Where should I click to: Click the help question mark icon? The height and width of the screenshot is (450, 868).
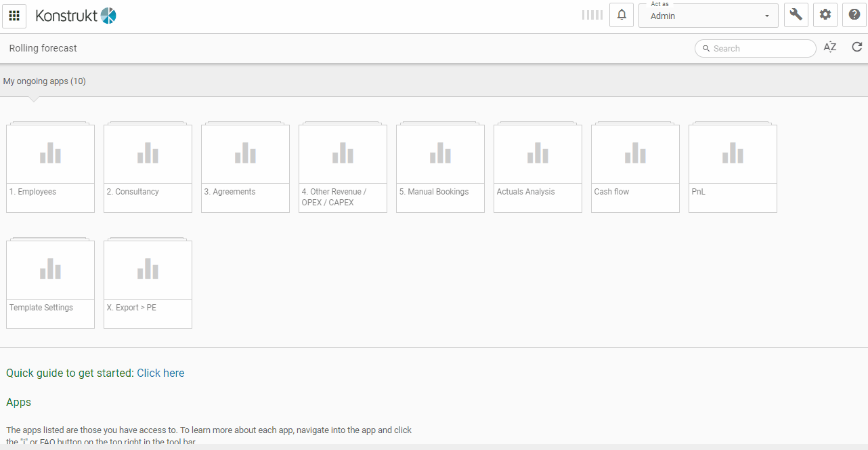(854, 15)
